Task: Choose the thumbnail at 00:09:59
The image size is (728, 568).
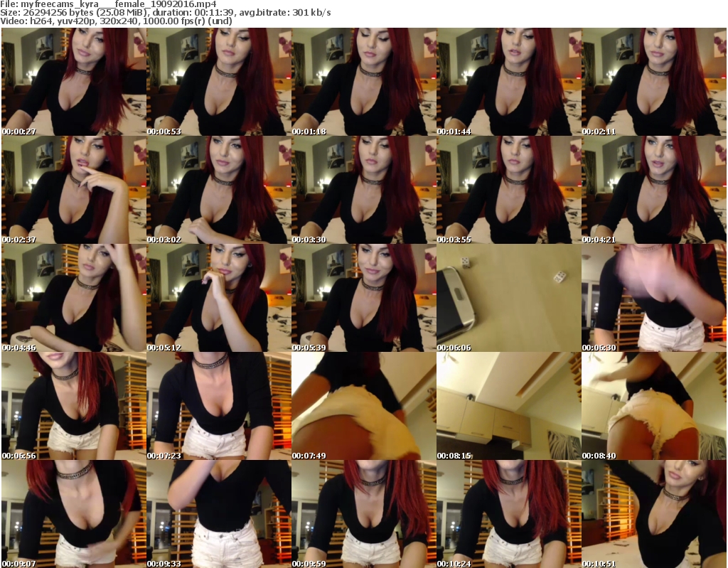Action: 364,514
